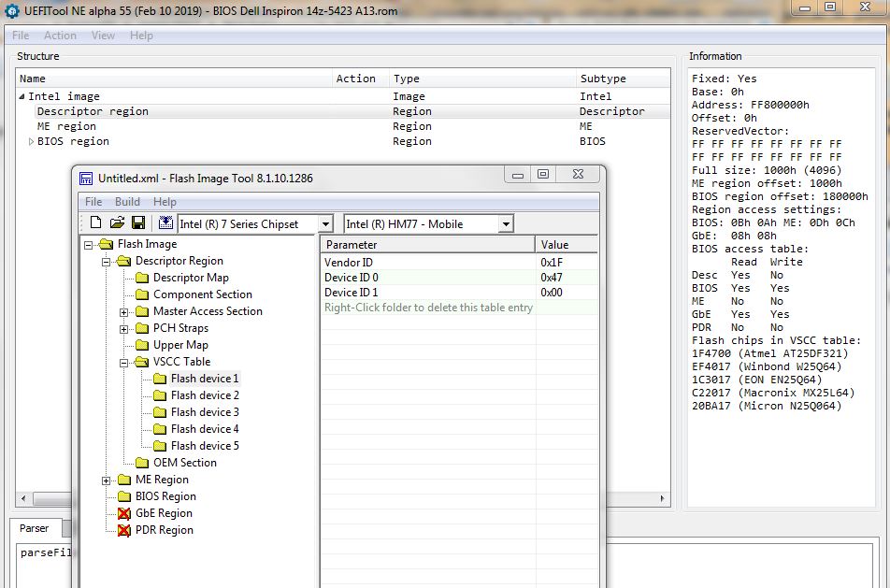The width and height of the screenshot is (890, 588).
Task: Open the Intel HM77 - Mobile dropdown
Action: 505,224
